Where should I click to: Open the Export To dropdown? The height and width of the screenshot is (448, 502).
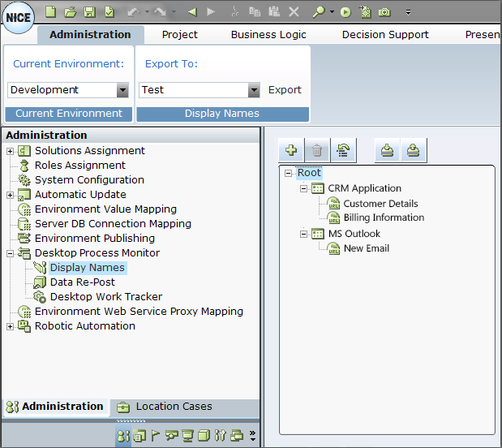click(254, 90)
